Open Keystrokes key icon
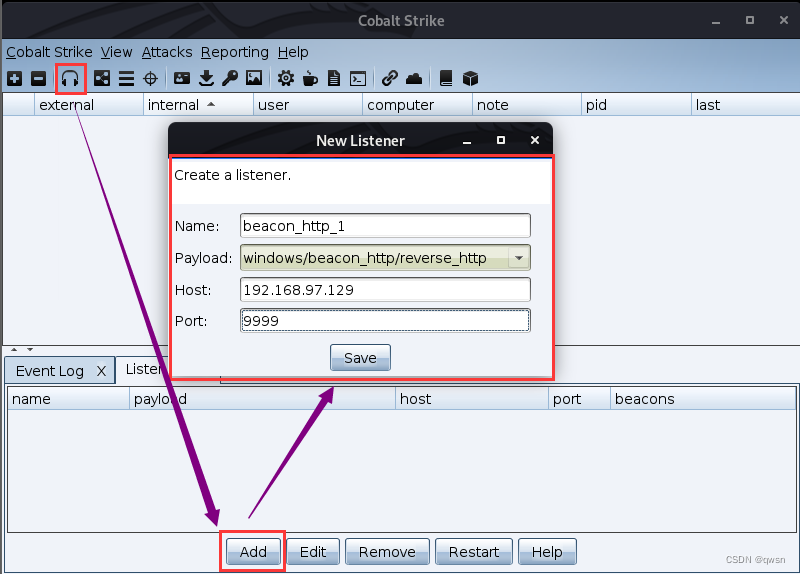This screenshot has width=800, height=574. coord(230,79)
